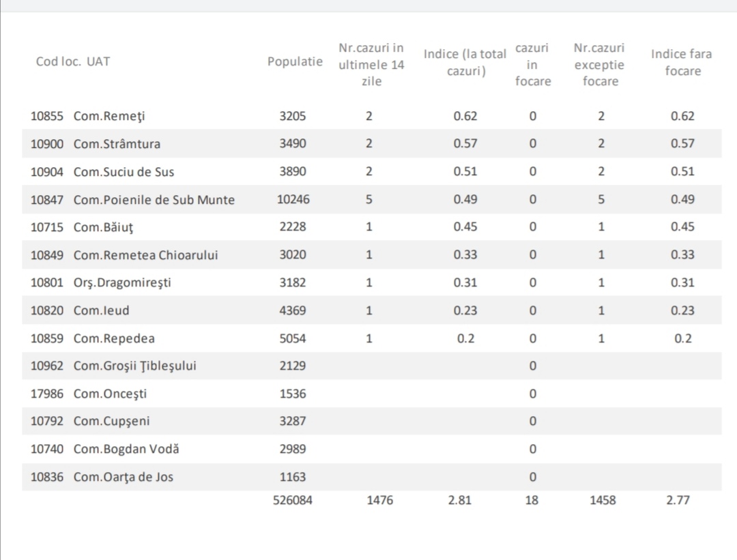
Task: Select the Com.Bogdan Vodă entry
Action: click(x=126, y=449)
